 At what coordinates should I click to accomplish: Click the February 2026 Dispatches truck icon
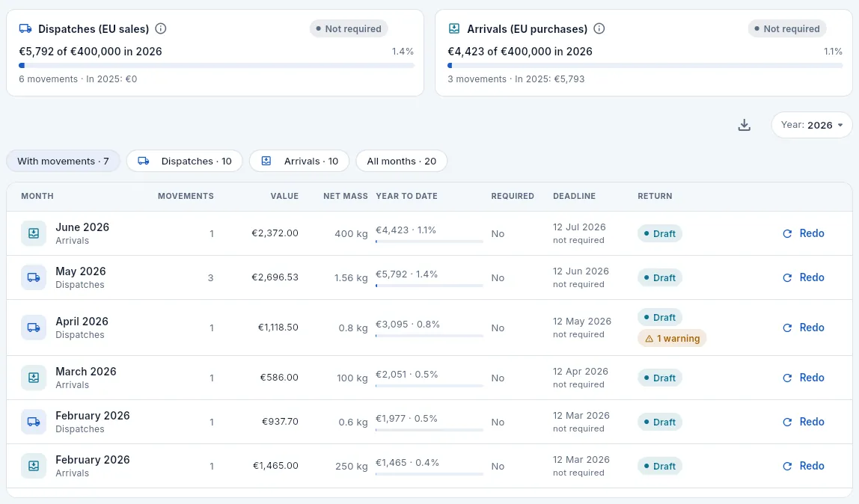point(34,422)
